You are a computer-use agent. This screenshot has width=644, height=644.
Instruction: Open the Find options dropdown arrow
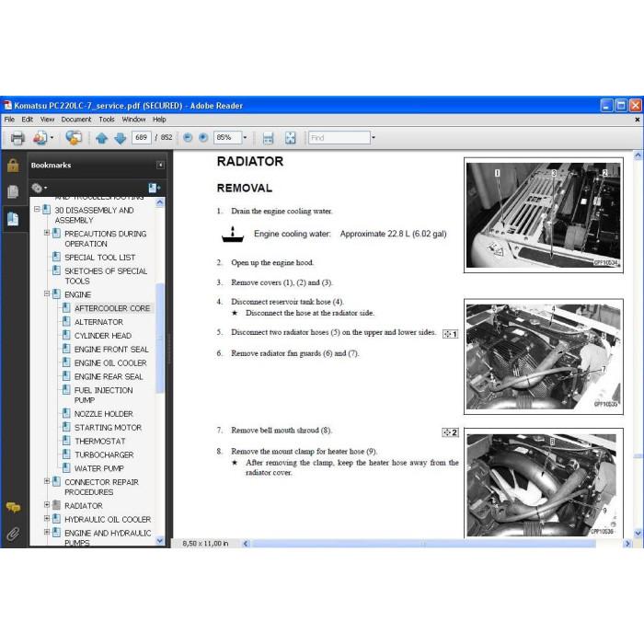pyautogui.click(x=374, y=138)
